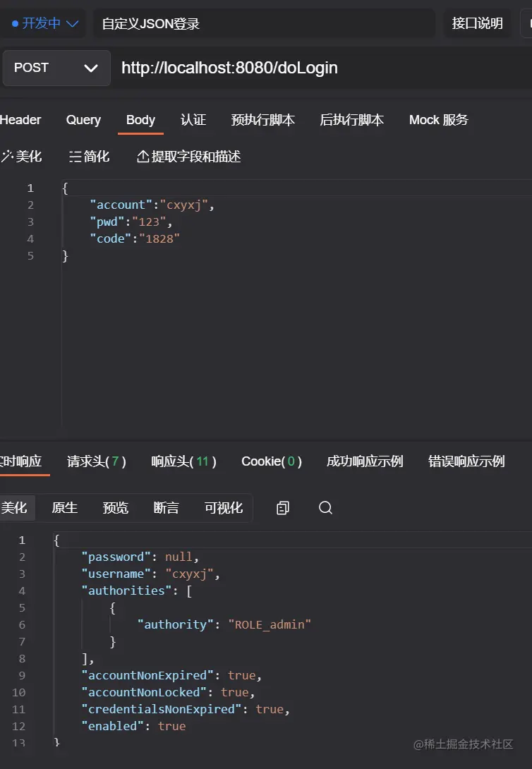Open the 错误响应示例 tab
Viewport: 532px width, 769px height.
coord(466,461)
